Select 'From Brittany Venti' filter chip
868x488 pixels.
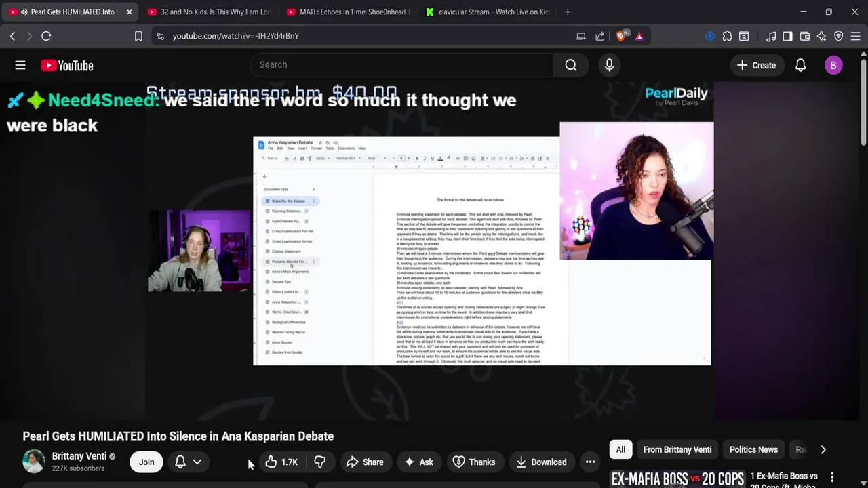677,449
